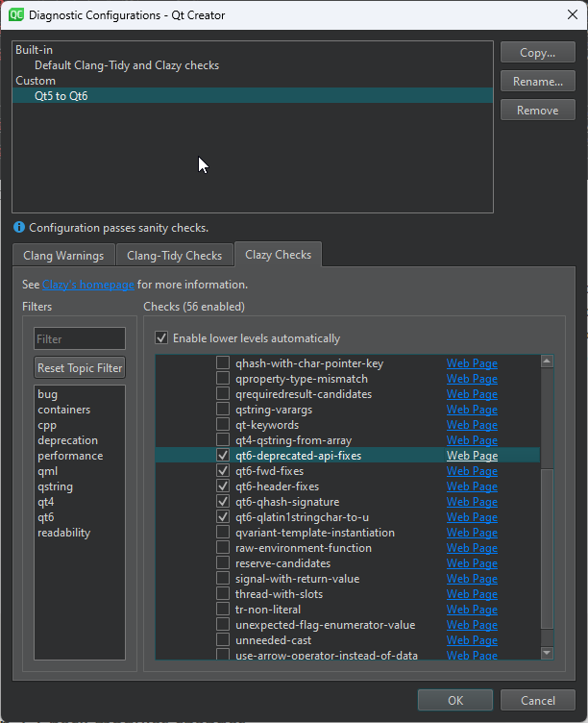
Task: Click the blue info icon beside sanity checks message
Action: tap(19, 228)
